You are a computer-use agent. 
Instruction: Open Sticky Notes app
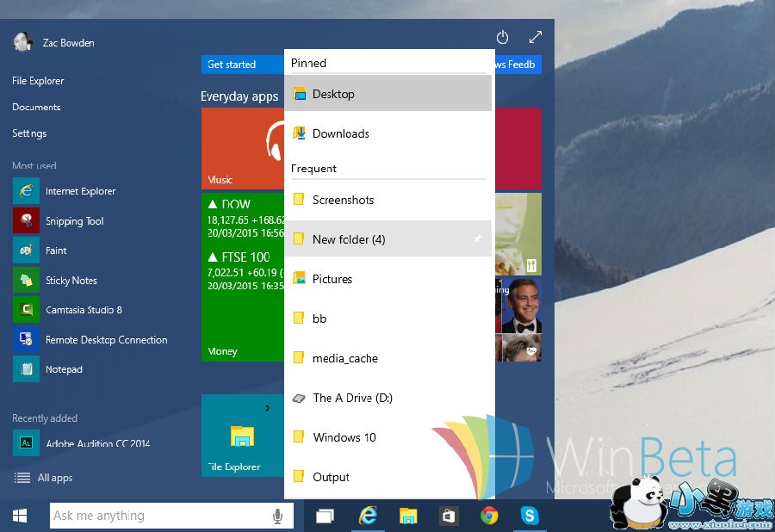pyautogui.click(x=71, y=281)
